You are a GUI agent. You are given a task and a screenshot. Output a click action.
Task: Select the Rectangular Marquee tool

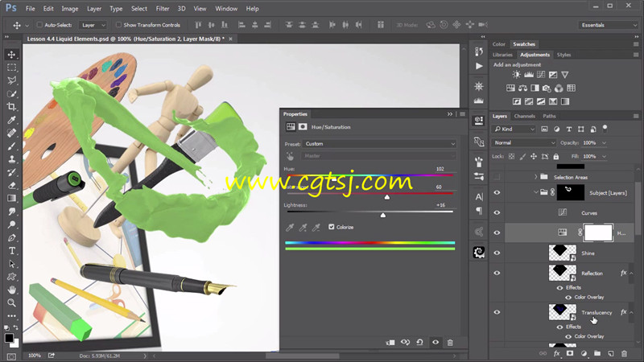[11, 68]
